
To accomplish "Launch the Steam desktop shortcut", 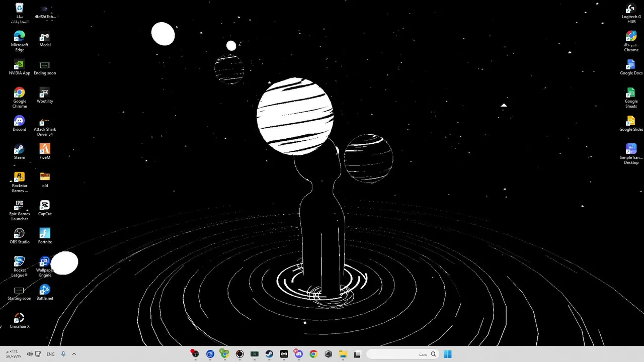I will 19,153.
